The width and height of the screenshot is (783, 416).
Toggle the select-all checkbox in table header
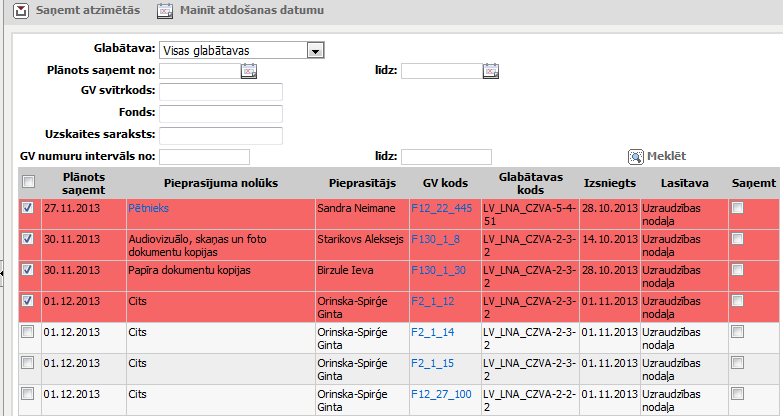click(x=28, y=181)
